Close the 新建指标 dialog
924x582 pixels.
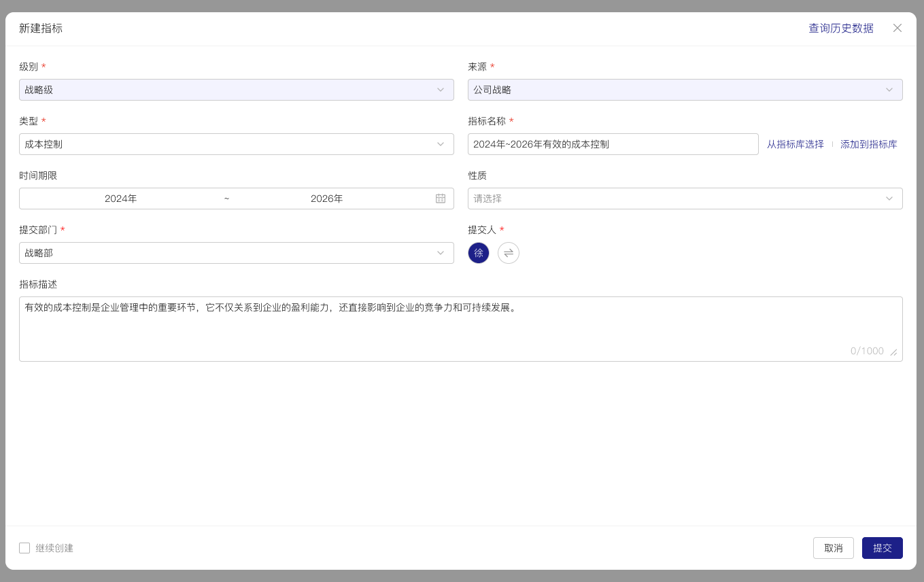coord(897,29)
